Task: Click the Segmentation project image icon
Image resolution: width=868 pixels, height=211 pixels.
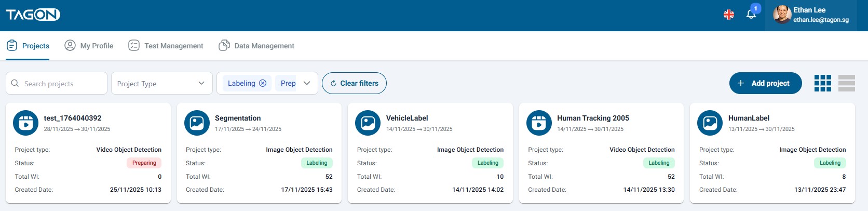Action: point(197,123)
